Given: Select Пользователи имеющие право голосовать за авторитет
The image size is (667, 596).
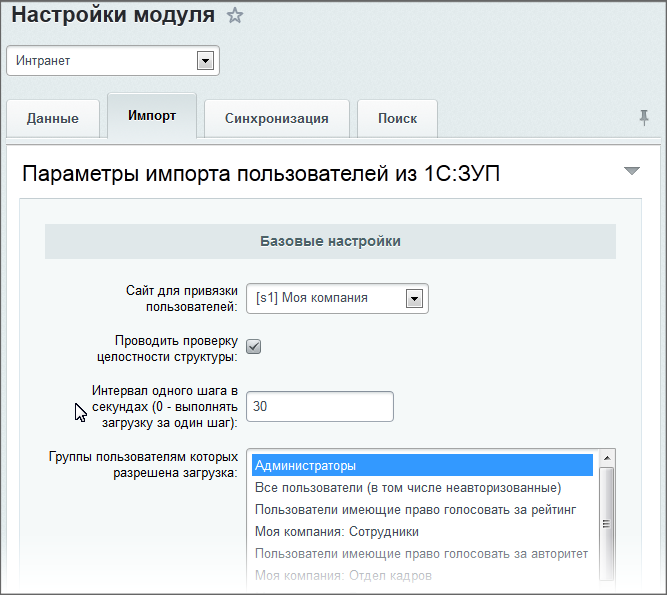Looking at the screenshot, I should (x=422, y=554).
